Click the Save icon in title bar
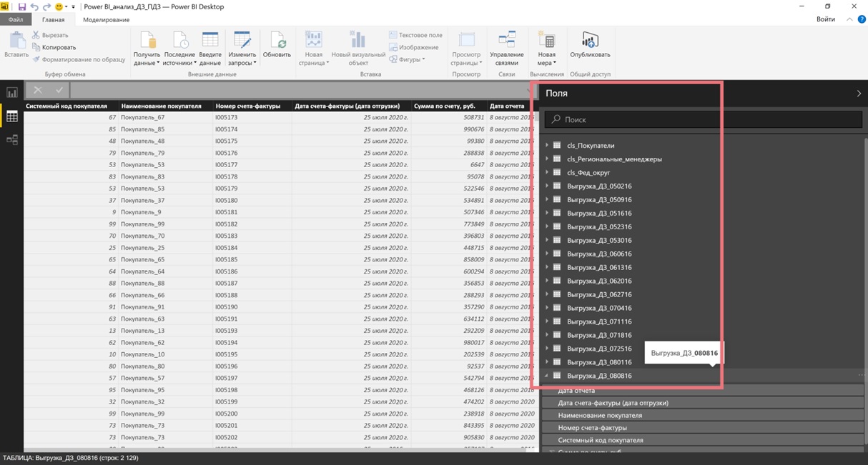 pyautogui.click(x=22, y=6)
